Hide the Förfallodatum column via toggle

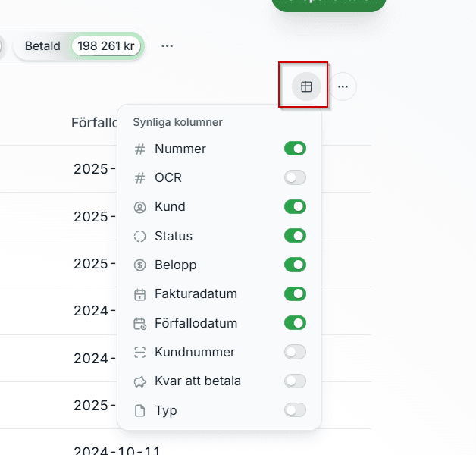point(295,323)
